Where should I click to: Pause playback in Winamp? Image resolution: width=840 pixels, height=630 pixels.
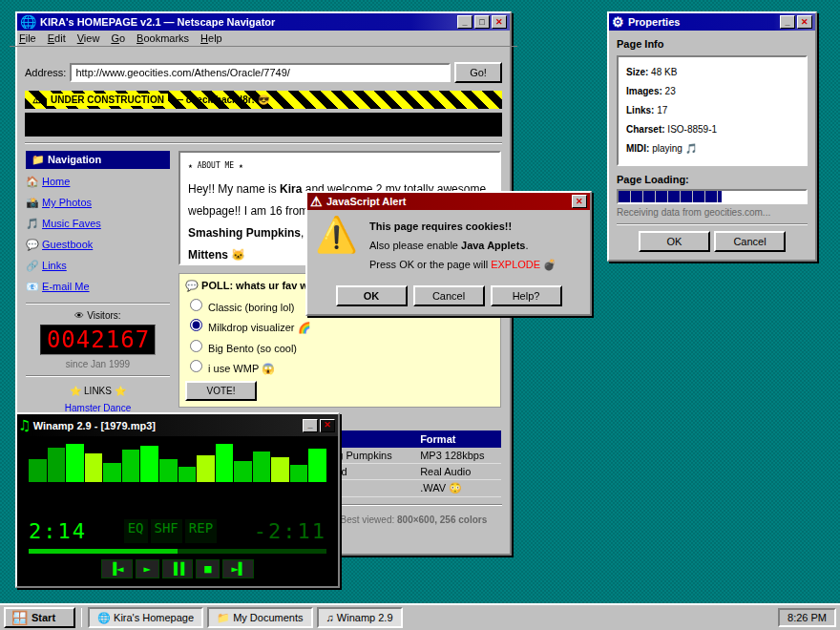pyautogui.click(x=178, y=569)
